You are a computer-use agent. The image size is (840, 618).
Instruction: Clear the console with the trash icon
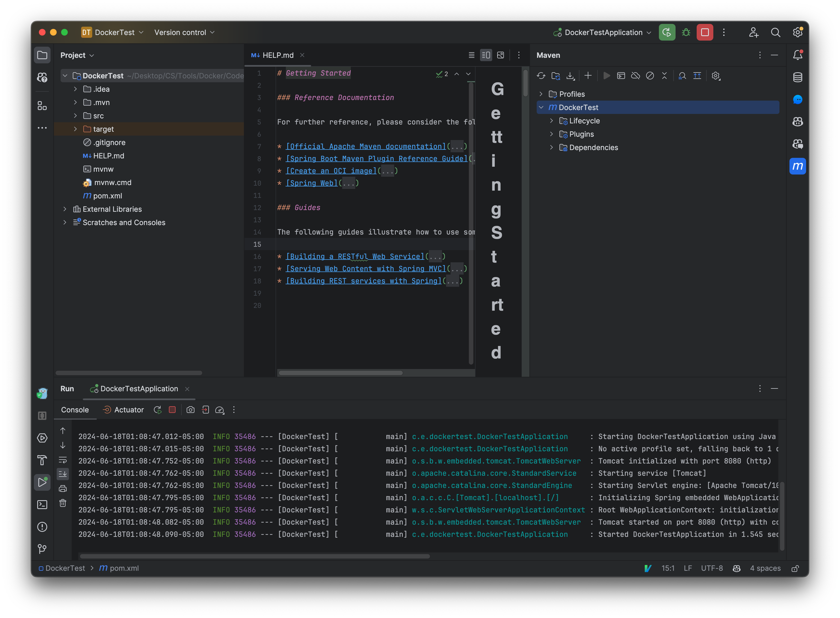pos(63,503)
